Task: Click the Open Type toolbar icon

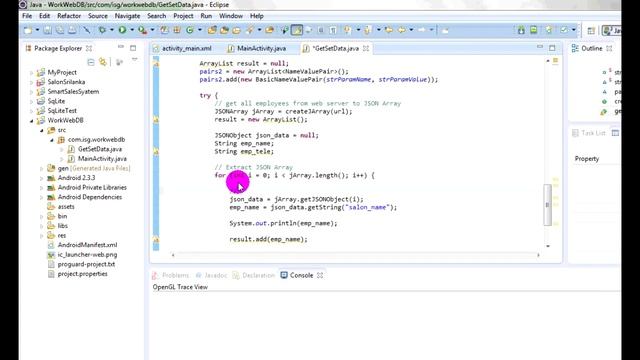Action: coord(212,30)
